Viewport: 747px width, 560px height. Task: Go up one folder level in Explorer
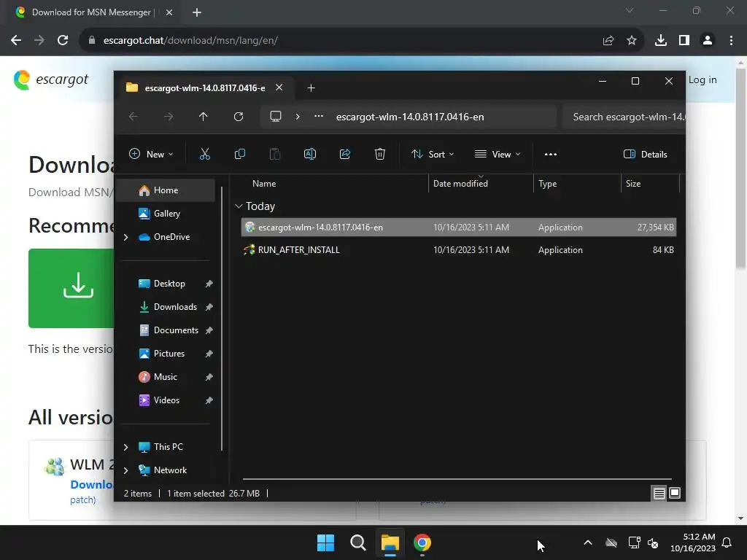coord(204,117)
